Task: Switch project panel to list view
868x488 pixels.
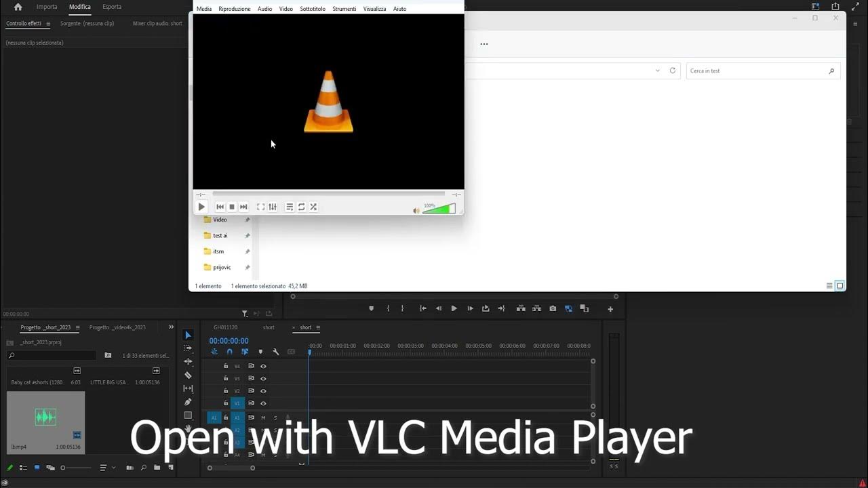Action: [23, 468]
